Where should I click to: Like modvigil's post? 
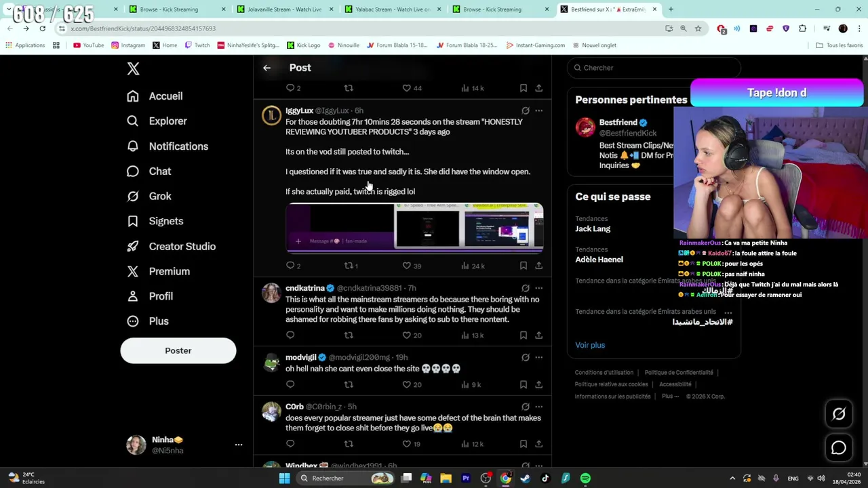(412, 384)
